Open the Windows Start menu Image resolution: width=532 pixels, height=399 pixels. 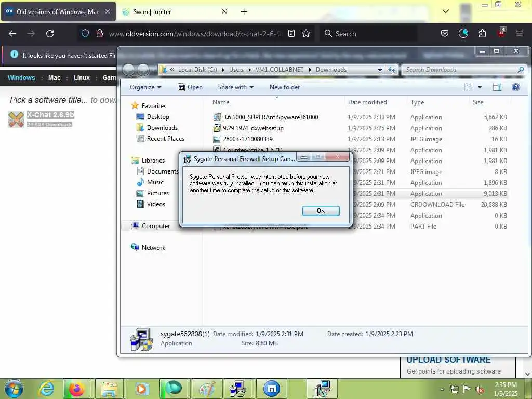pos(14,389)
